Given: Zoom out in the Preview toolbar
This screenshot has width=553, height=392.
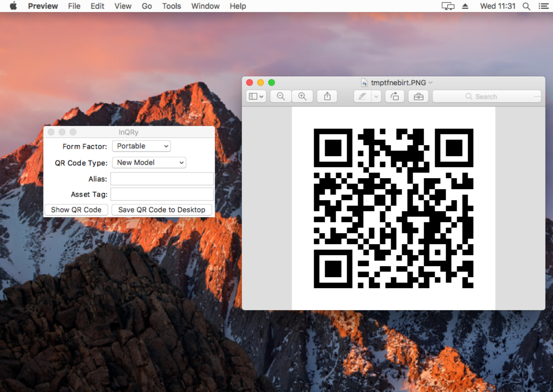Looking at the screenshot, I should point(281,96).
